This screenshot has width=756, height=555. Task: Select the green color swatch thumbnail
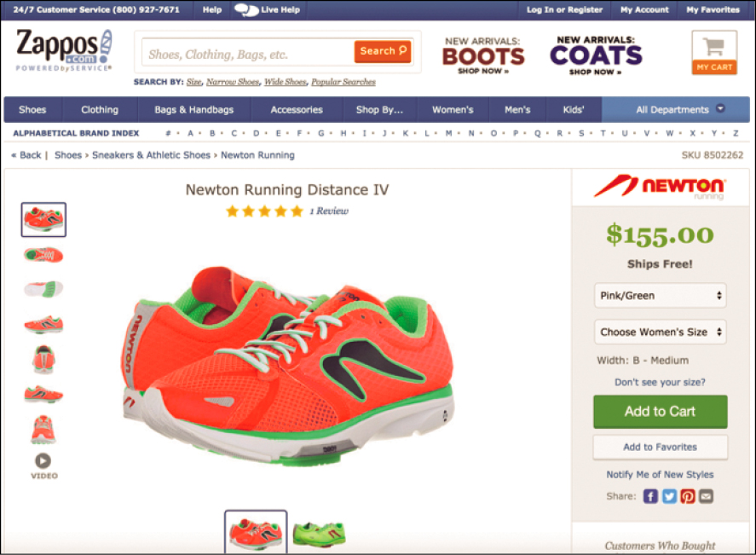[319, 534]
